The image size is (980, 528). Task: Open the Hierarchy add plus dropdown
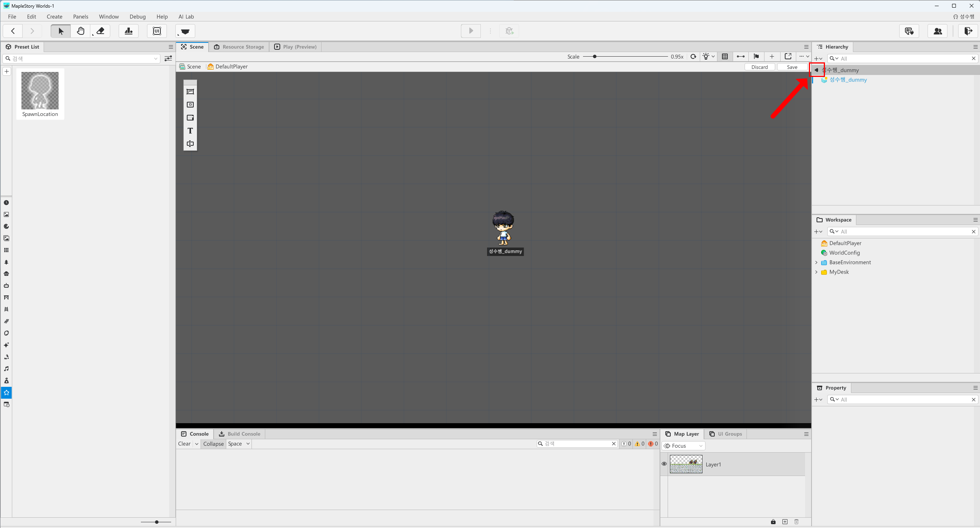point(818,59)
